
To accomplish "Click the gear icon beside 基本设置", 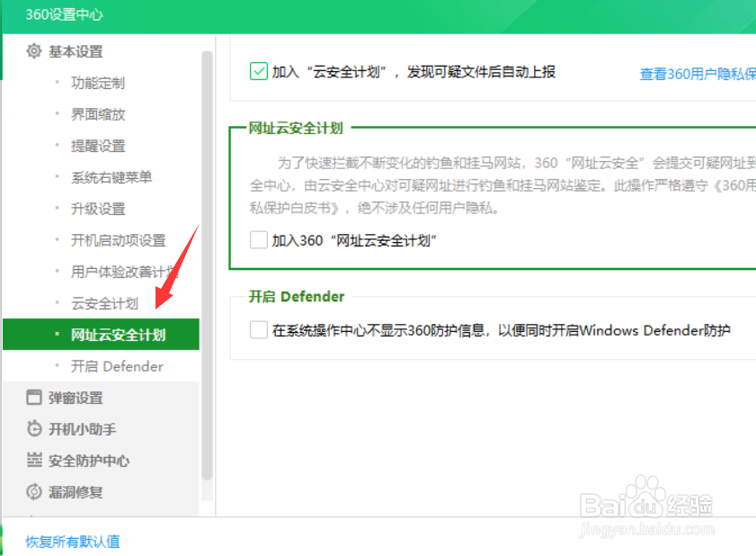I will point(34,50).
